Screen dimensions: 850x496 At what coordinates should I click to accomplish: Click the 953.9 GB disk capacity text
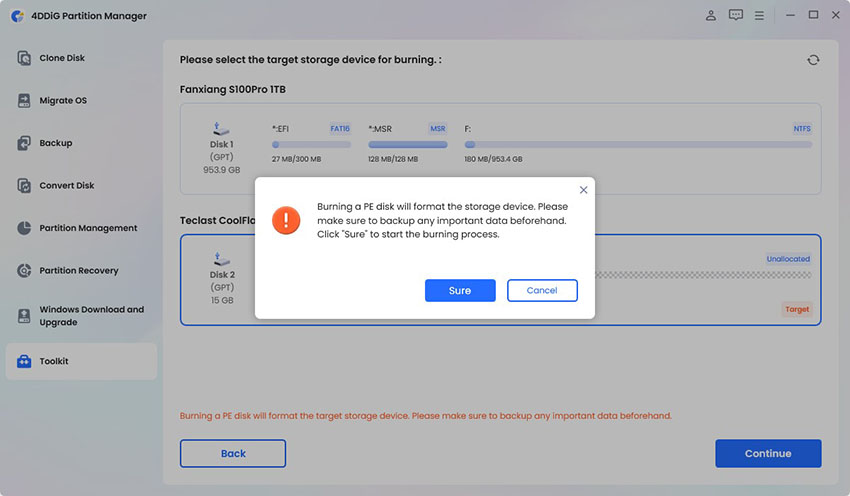click(x=222, y=170)
